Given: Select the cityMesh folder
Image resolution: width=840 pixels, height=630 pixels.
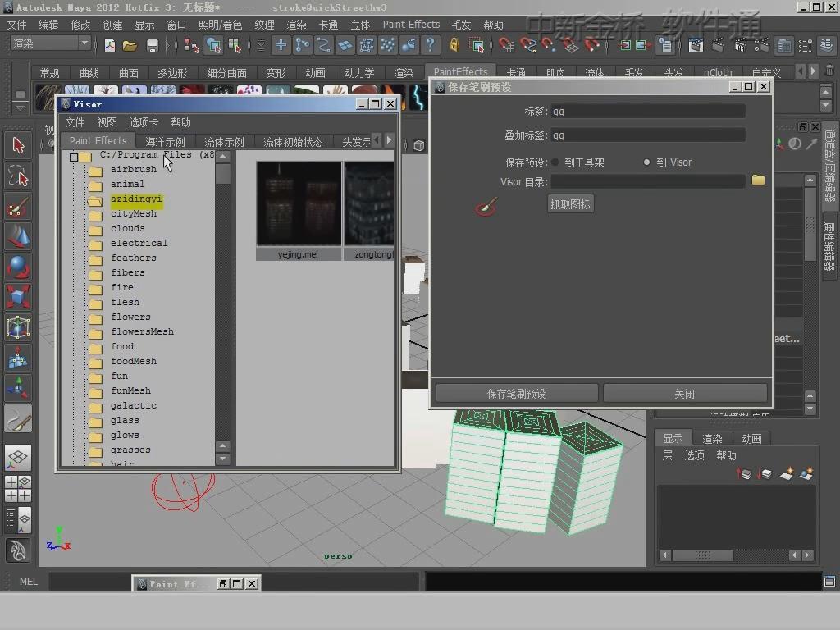Looking at the screenshot, I should (x=134, y=213).
